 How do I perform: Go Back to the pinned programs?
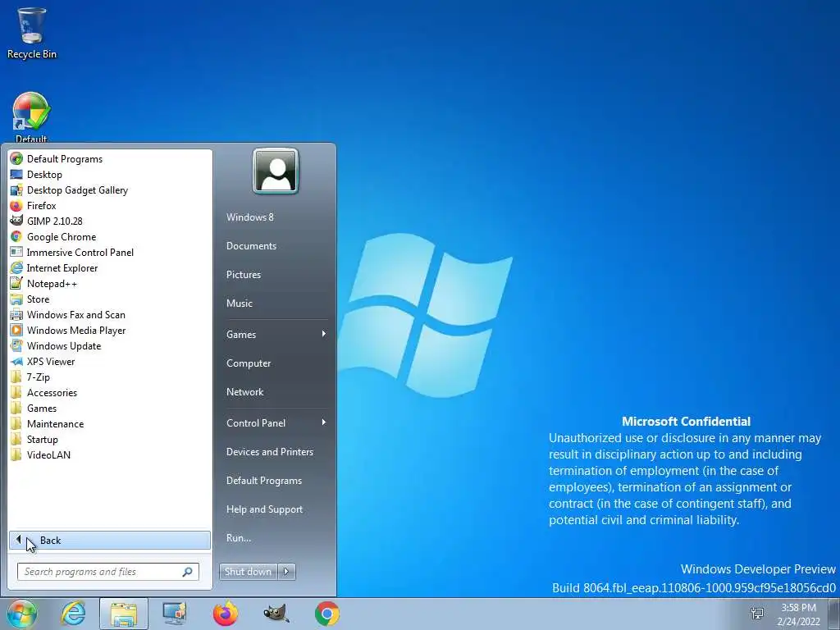(110, 540)
